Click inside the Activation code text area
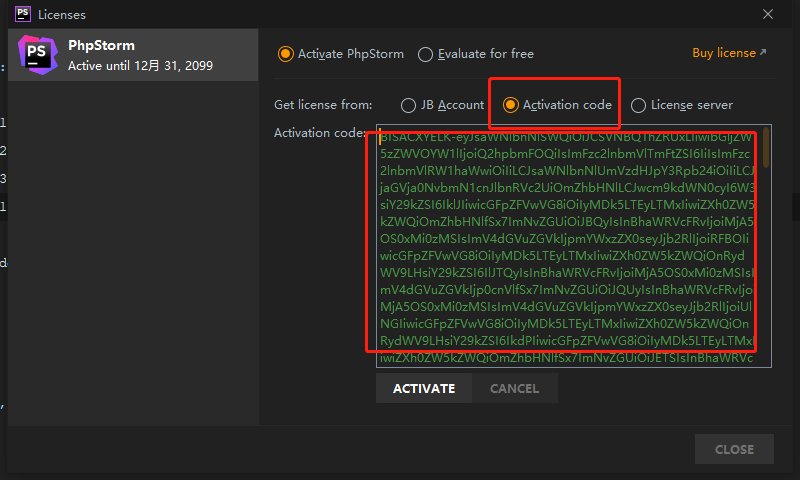 click(x=573, y=246)
